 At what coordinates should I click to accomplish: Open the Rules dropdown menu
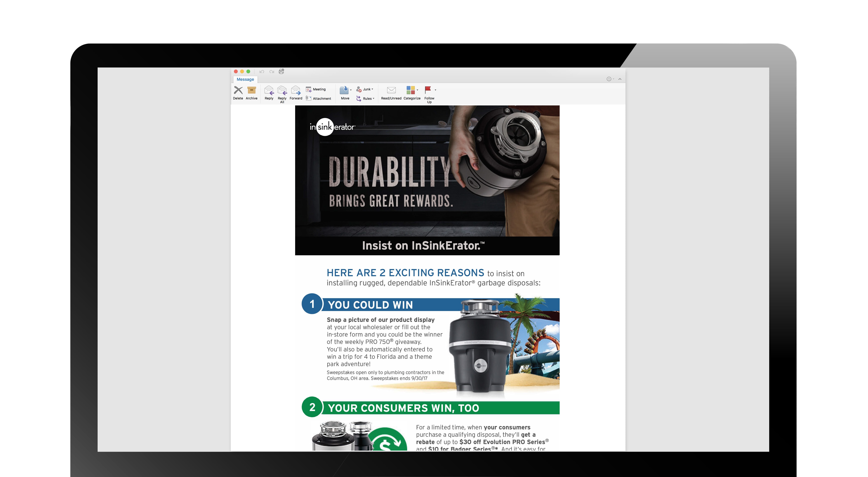click(x=366, y=98)
